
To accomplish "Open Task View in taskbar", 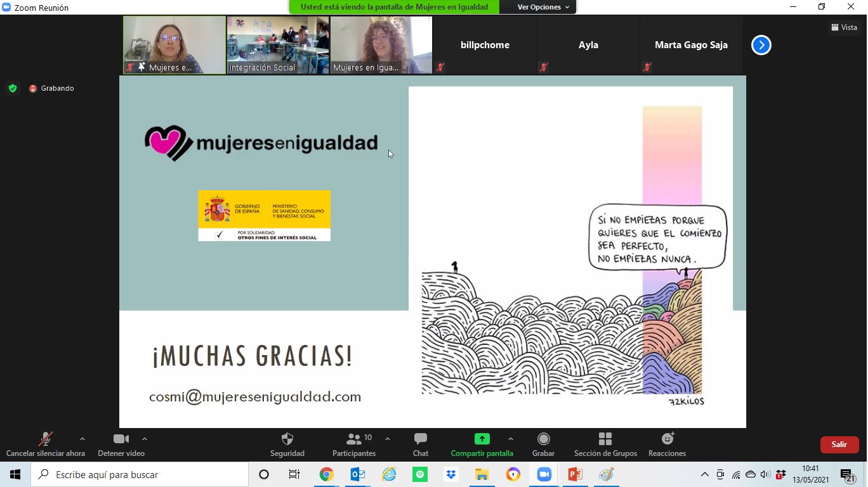I will pos(294,474).
